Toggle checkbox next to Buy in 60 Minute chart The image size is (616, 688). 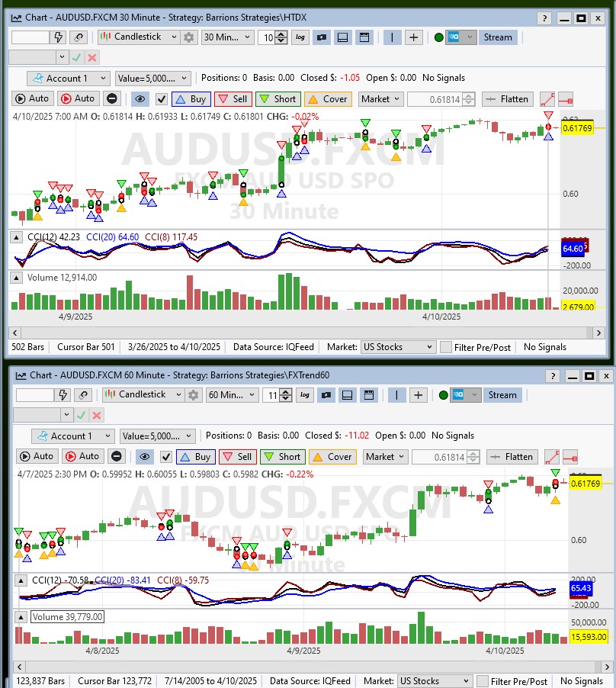click(x=165, y=457)
